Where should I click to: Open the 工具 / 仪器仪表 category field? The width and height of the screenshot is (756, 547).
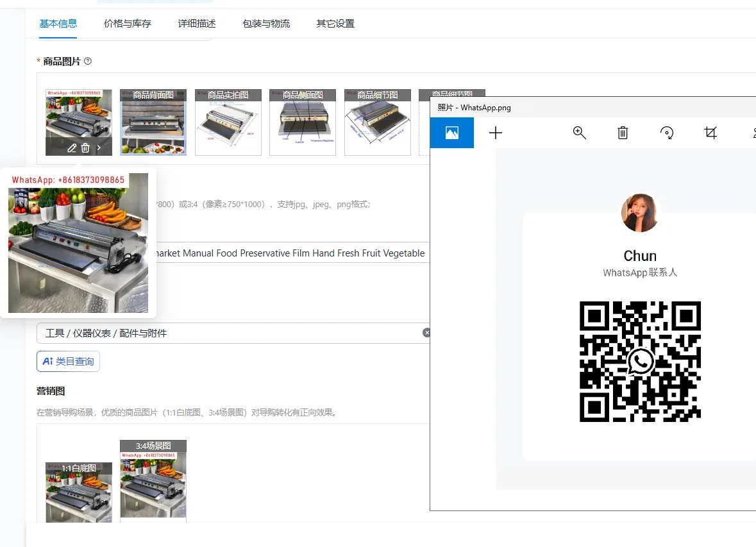pyautogui.click(x=233, y=333)
